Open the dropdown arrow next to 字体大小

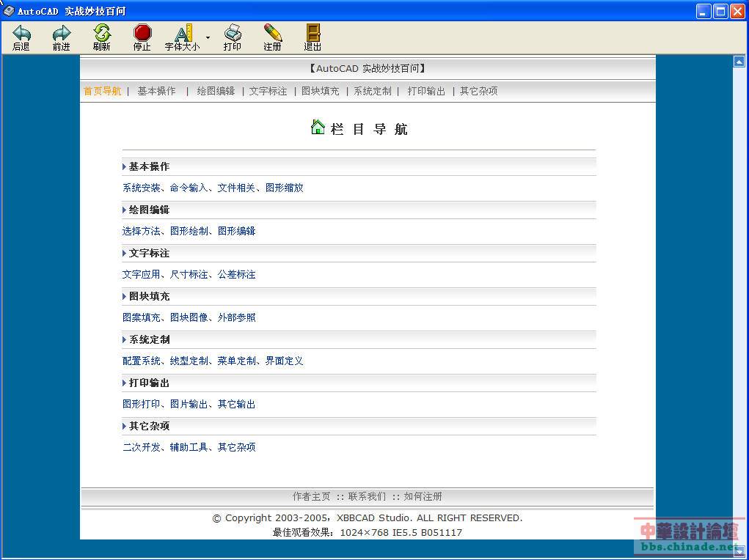click(x=208, y=37)
